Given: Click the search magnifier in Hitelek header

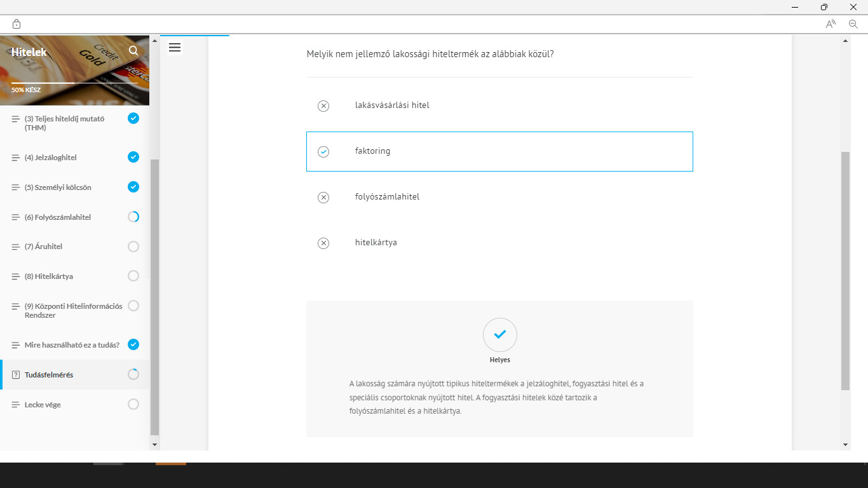Looking at the screenshot, I should click(133, 51).
